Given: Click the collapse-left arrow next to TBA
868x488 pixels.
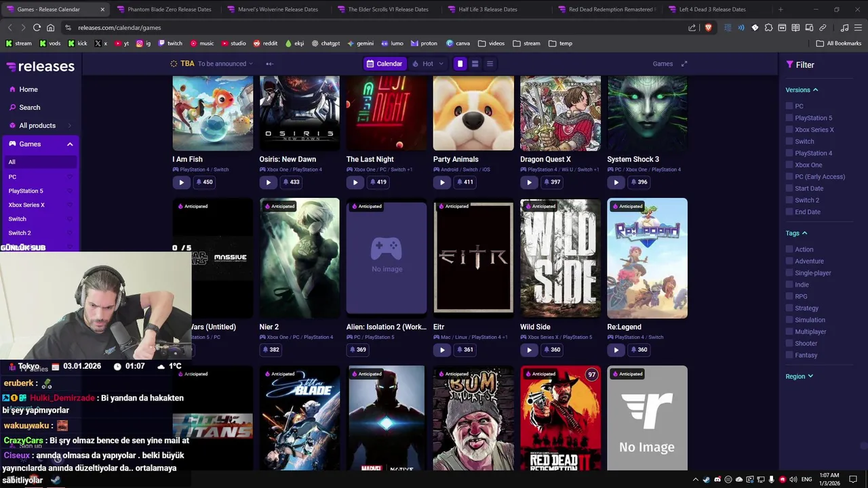Looking at the screenshot, I should pos(269,64).
